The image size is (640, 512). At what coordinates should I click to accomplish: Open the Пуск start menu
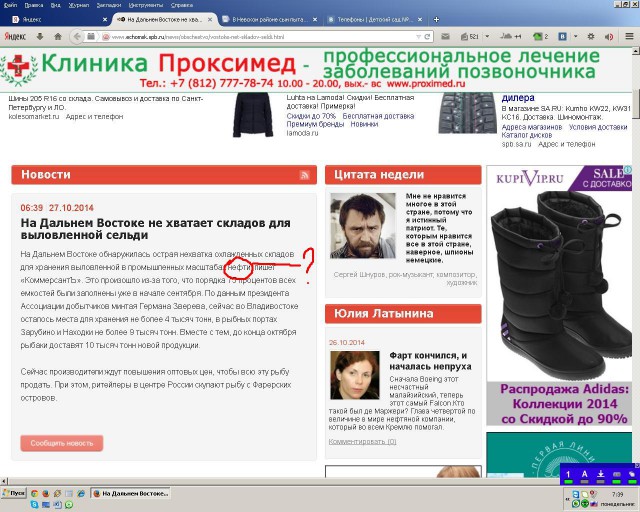(x=13, y=493)
